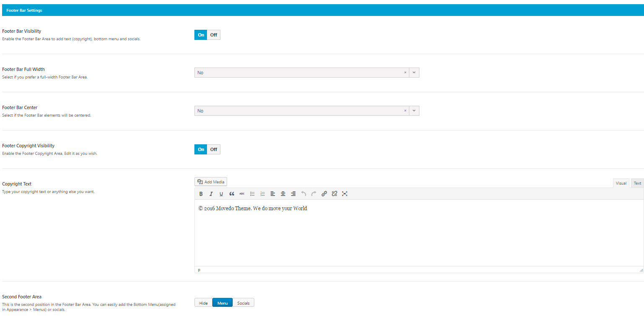Center align the copyright text
This screenshot has height=321, width=644.
click(283, 194)
